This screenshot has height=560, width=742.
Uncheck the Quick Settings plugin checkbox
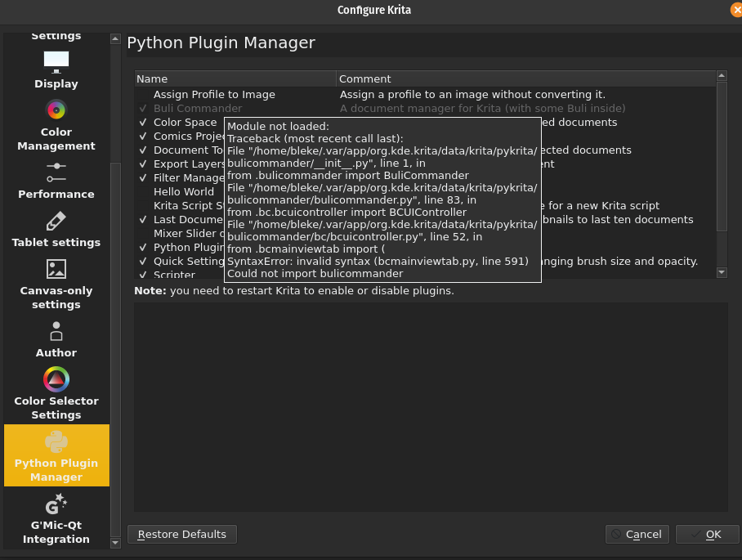click(x=143, y=262)
